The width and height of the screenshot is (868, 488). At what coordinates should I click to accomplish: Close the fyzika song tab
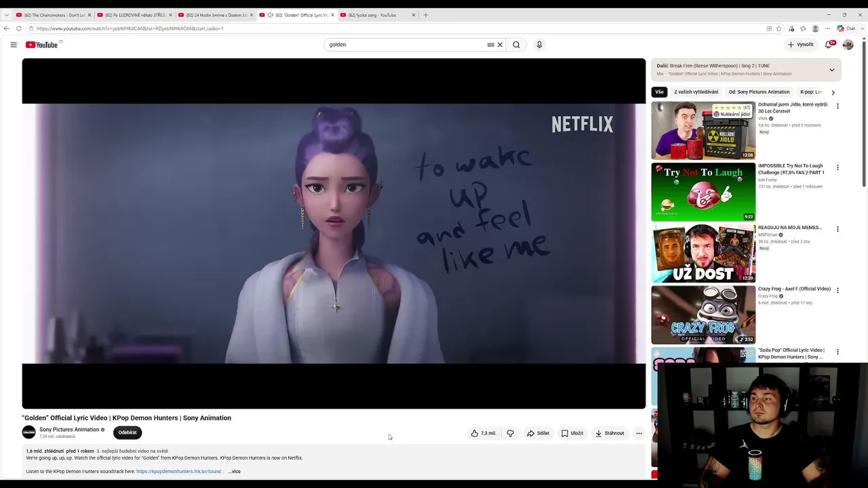point(414,15)
